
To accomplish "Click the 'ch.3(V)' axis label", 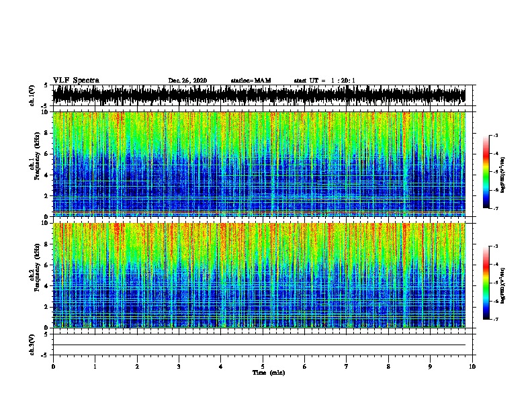I will click(32, 345).
